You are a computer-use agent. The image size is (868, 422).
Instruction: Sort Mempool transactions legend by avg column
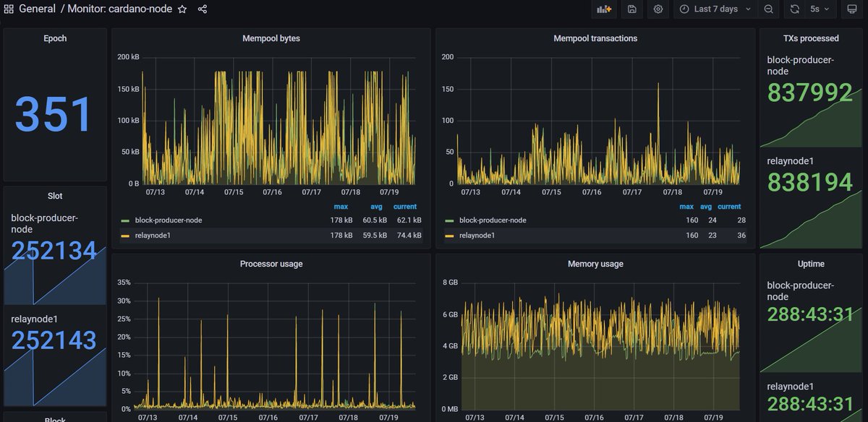(706, 207)
